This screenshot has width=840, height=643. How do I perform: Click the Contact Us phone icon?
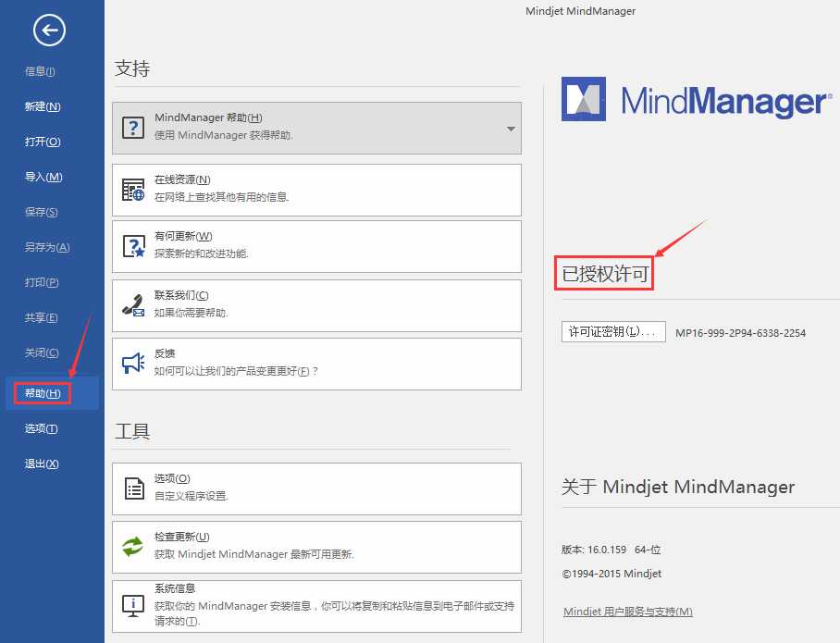pyautogui.click(x=133, y=305)
